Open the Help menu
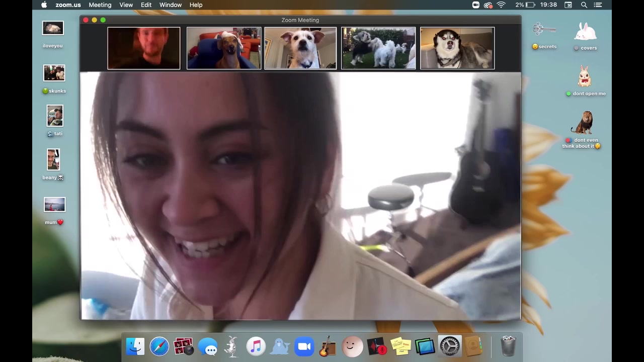This screenshot has width=644, height=362. tap(196, 5)
